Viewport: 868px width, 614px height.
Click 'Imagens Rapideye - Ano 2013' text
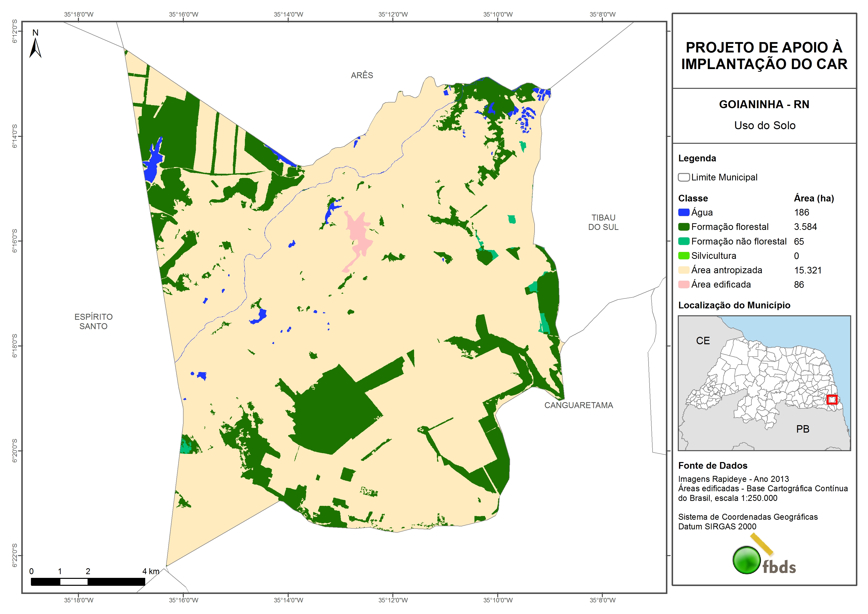click(733, 479)
